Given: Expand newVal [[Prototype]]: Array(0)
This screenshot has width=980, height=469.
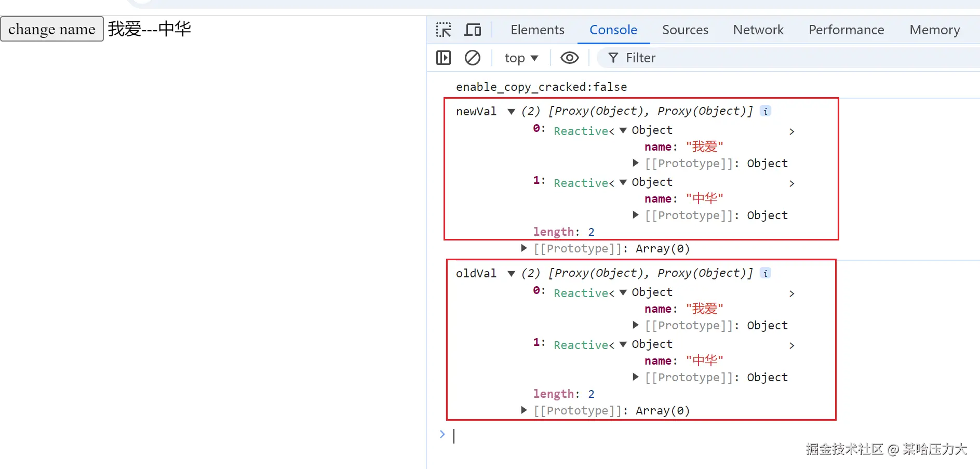Looking at the screenshot, I should [524, 248].
